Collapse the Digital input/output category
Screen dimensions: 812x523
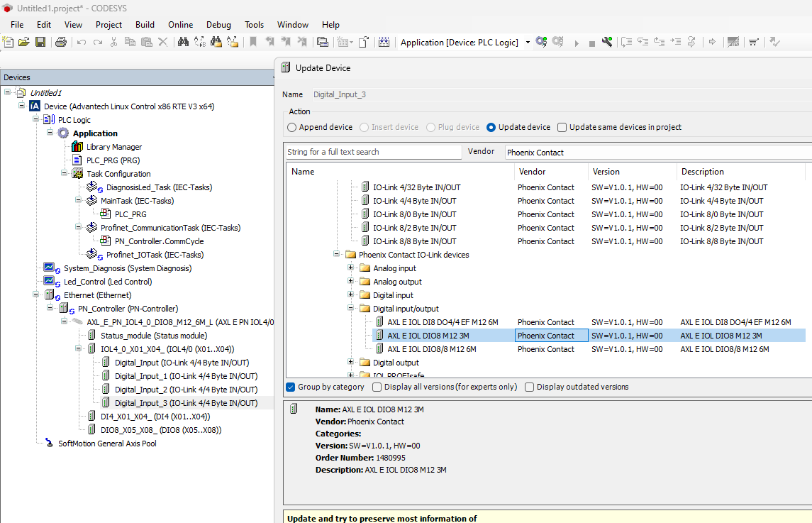click(x=351, y=309)
